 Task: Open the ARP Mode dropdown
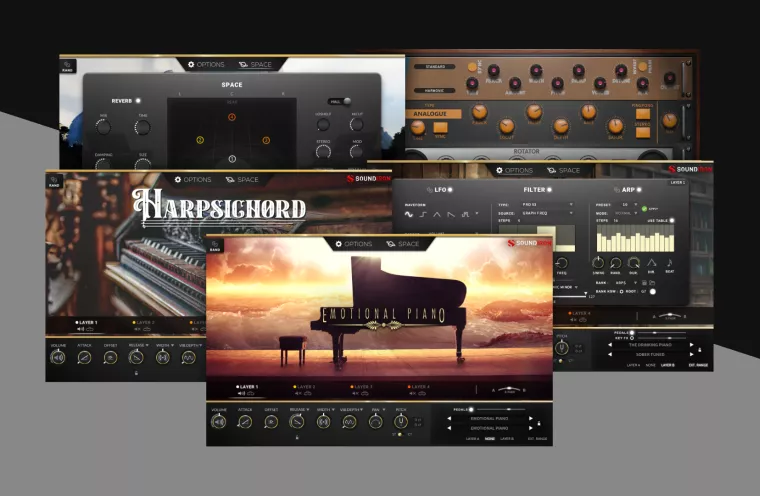[626, 213]
